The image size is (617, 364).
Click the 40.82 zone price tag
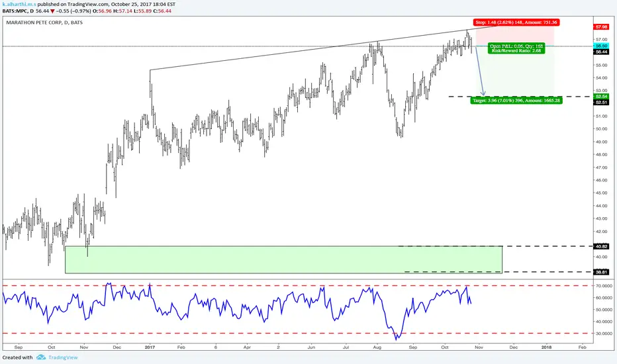click(x=602, y=246)
